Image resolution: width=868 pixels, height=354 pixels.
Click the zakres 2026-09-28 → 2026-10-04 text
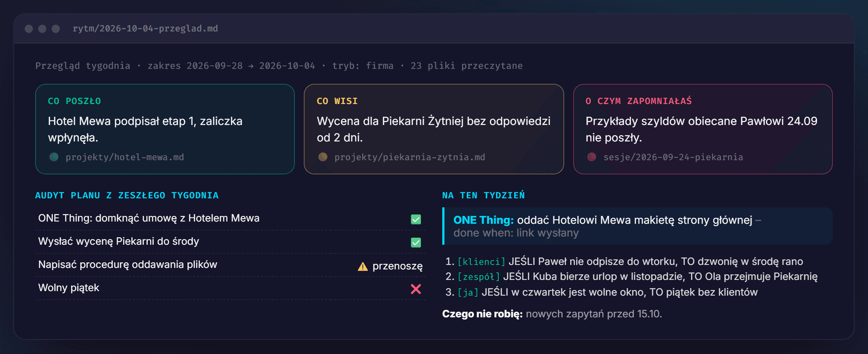(x=231, y=66)
